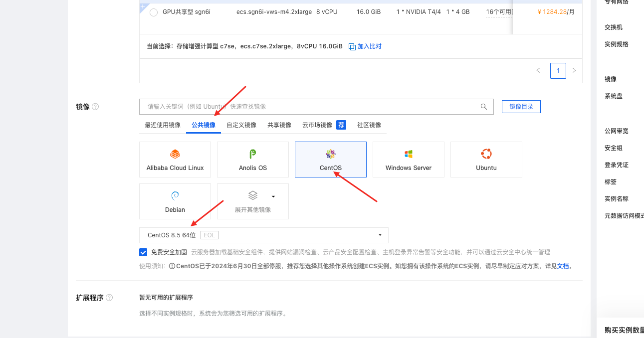Screen dimensions: 644x338
Task: Jump to 登录凭证 in the right sidebar
Action: click(x=617, y=165)
